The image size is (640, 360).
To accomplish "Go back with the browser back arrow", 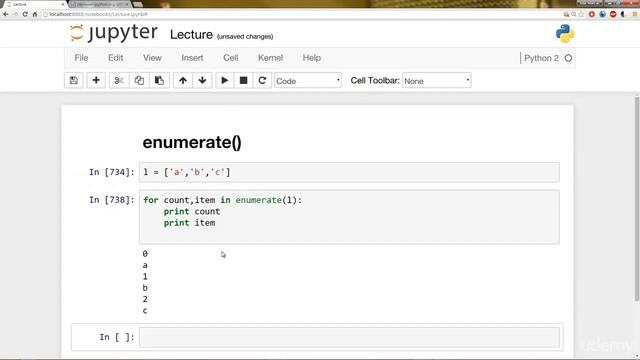I will pyautogui.click(x=6, y=14).
